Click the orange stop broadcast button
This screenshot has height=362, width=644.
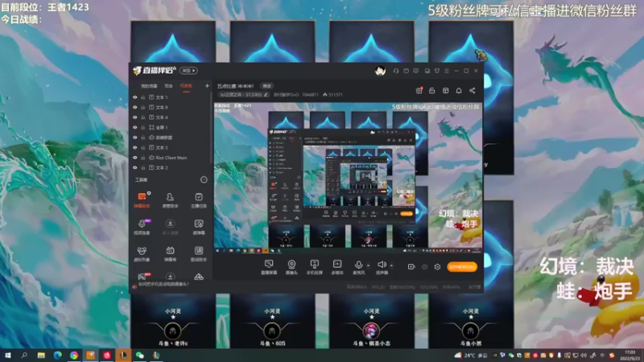(462, 267)
